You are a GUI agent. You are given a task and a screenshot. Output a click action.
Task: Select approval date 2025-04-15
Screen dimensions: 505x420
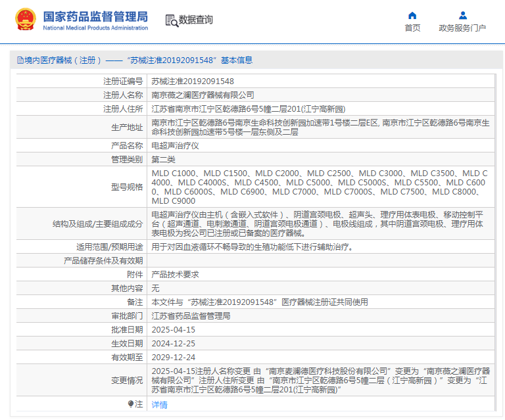pos(174,330)
